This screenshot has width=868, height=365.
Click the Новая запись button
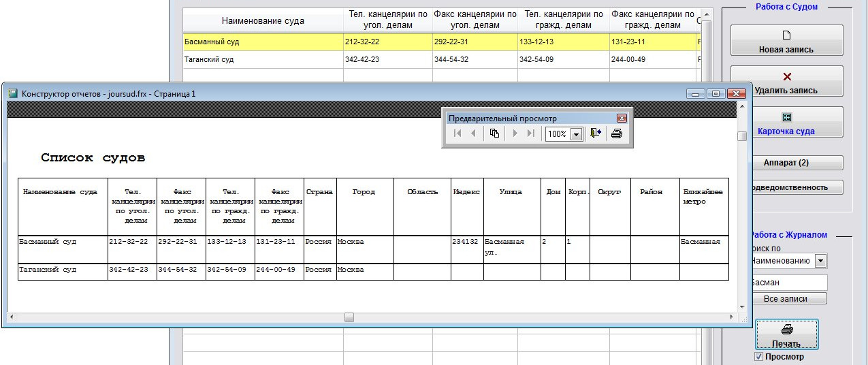pos(786,42)
